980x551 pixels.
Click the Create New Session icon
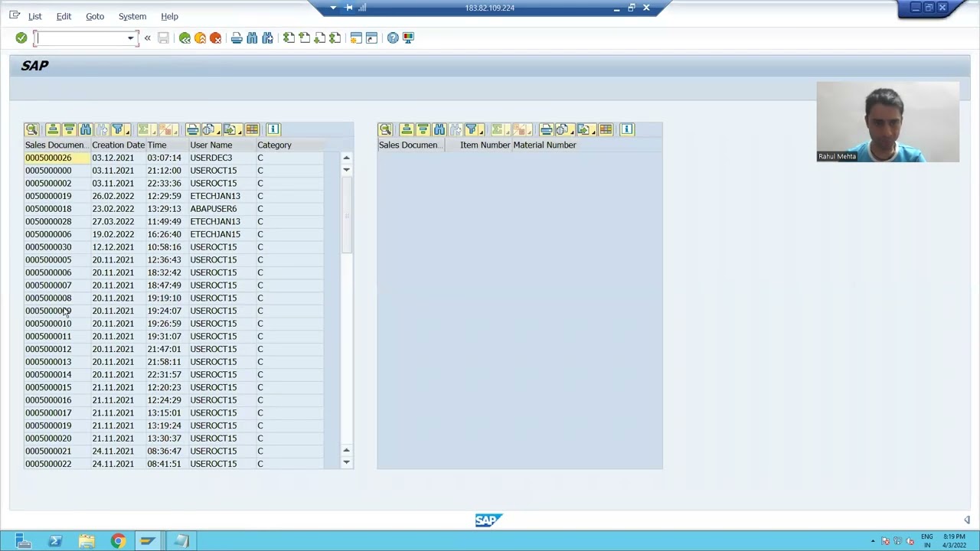(x=356, y=37)
